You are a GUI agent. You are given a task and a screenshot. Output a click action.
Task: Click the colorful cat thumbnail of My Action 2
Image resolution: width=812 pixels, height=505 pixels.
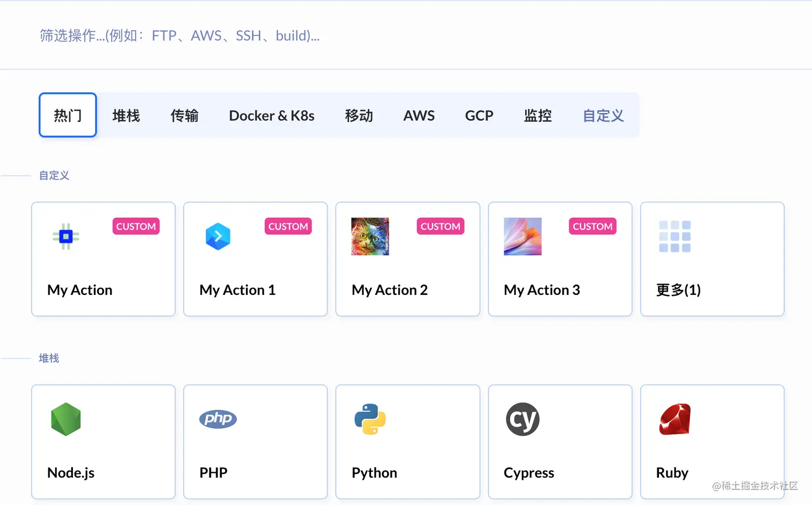(370, 236)
